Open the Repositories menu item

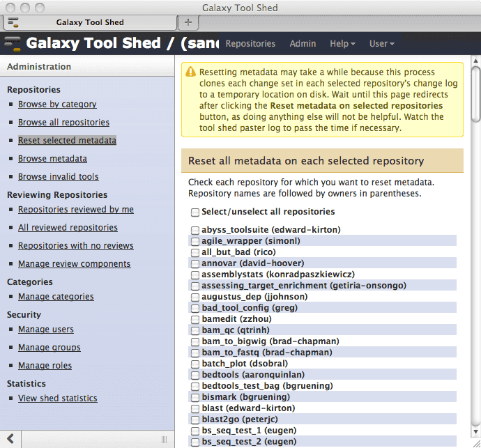click(250, 43)
